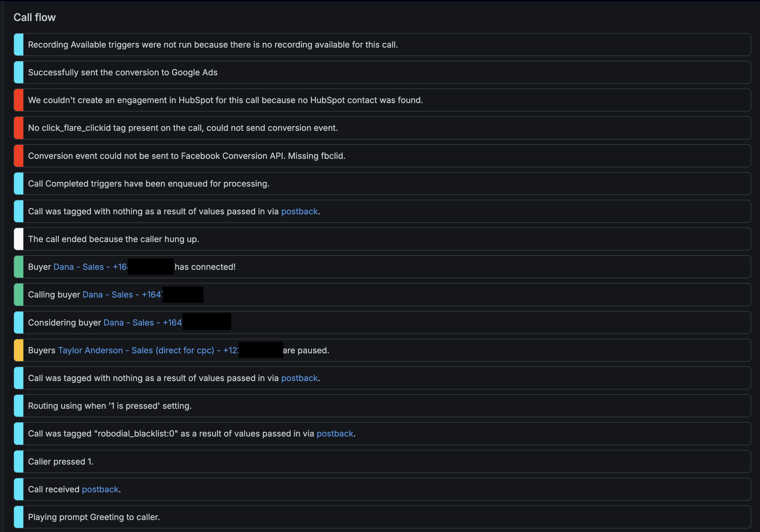The width and height of the screenshot is (760, 532).
Task: Click red status bar on click_flare_clickid row
Action: 19,128
